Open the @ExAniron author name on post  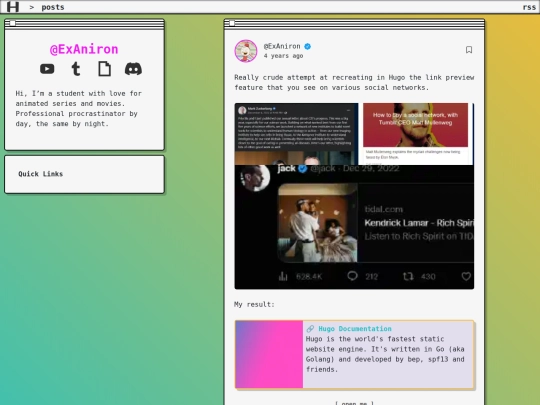[x=282, y=46]
